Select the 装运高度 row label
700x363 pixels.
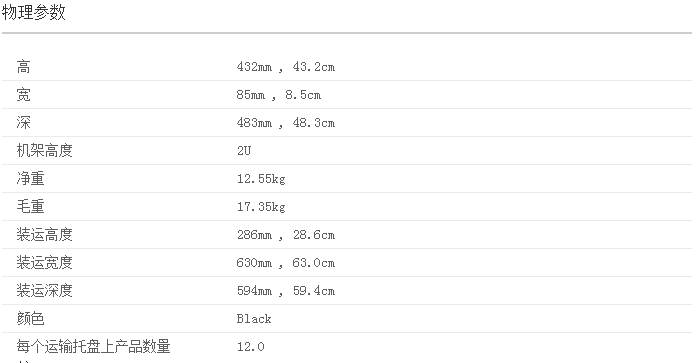[44, 235]
